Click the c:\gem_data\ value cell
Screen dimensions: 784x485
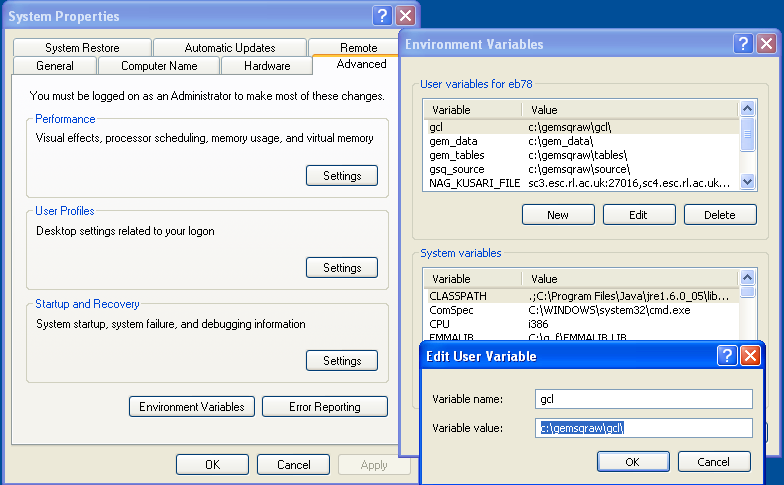[x=560, y=141]
